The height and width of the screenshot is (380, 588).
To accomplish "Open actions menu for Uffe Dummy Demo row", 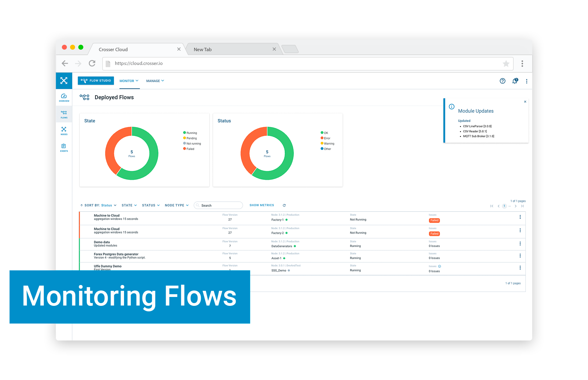I will (520, 268).
